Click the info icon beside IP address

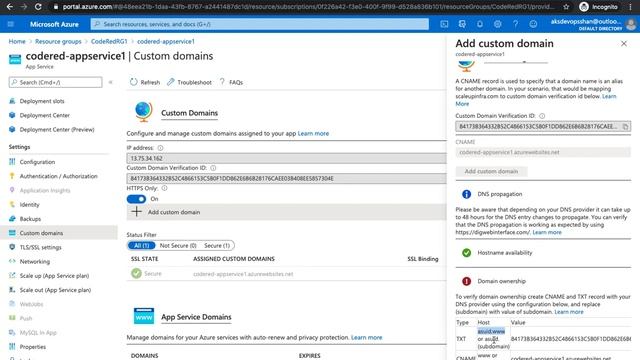pos(160,148)
